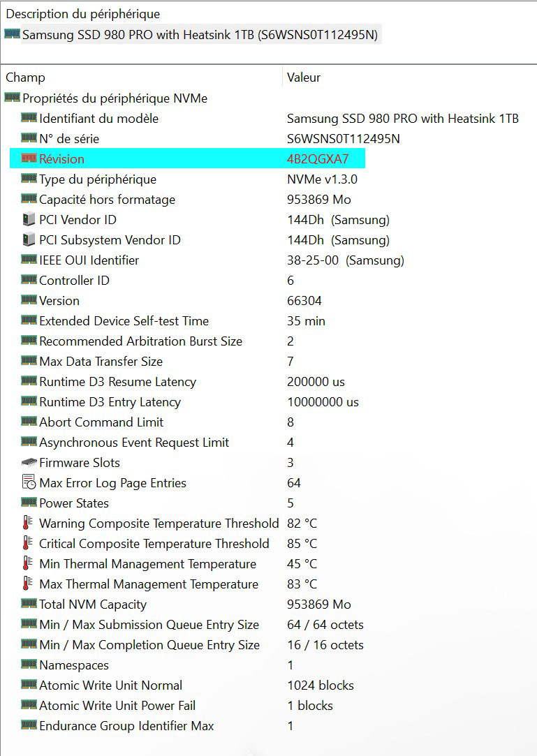
Task: Click the Valeur column header
Action: pyautogui.click(x=304, y=77)
